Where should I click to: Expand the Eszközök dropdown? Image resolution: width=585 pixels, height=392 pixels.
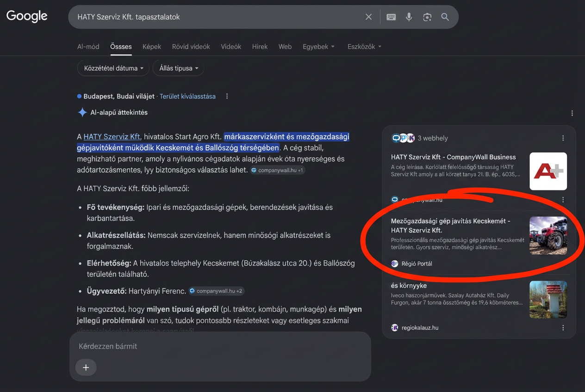pyautogui.click(x=365, y=47)
